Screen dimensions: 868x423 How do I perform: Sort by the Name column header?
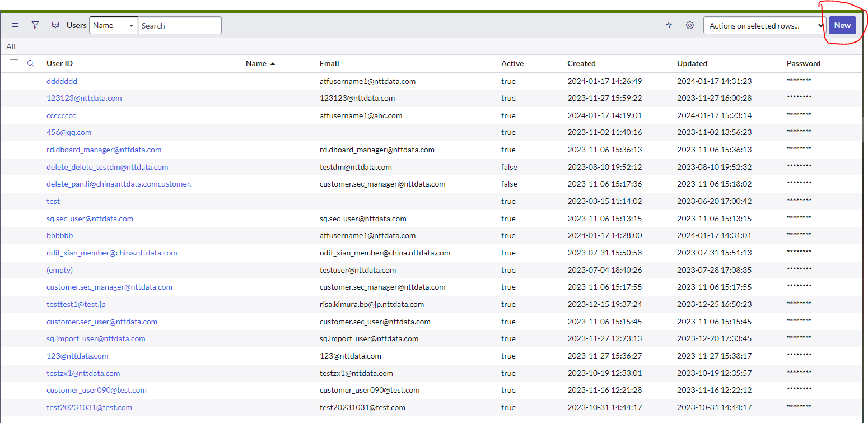pyautogui.click(x=256, y=63)
